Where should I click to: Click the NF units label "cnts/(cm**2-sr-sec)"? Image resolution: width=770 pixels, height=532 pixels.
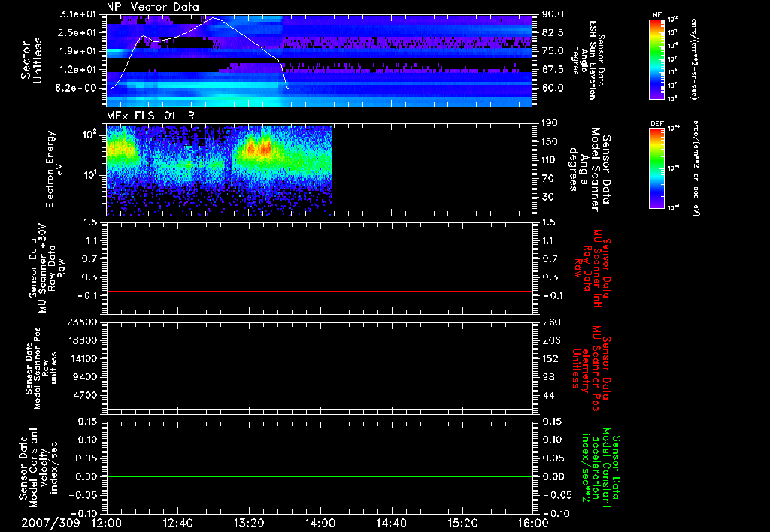coord(694,59)
